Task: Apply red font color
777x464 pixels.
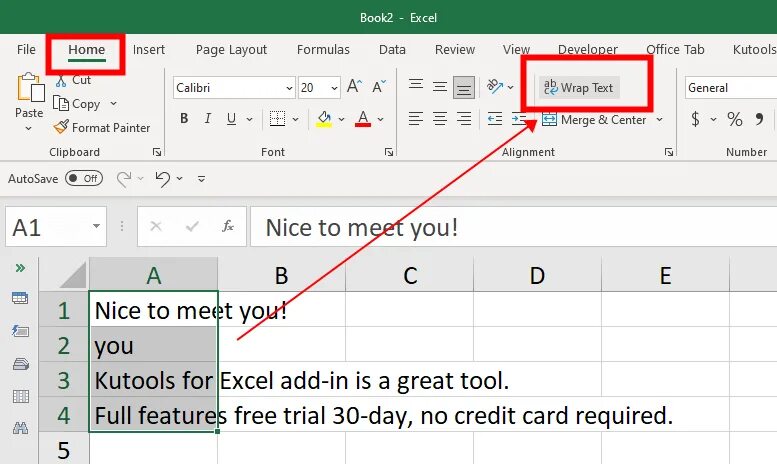Action: coord(363,119)
